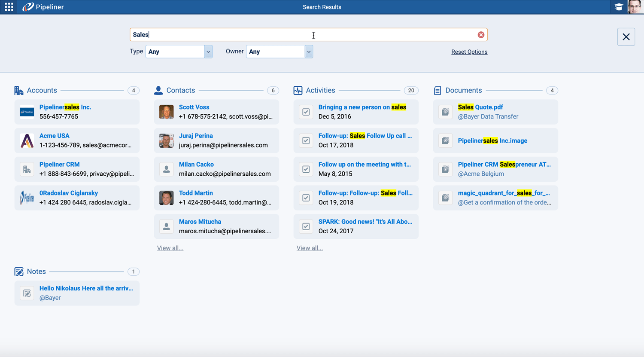644x357 pixels.
Task: Click the Reset Options link
Action: pos(469,52)
